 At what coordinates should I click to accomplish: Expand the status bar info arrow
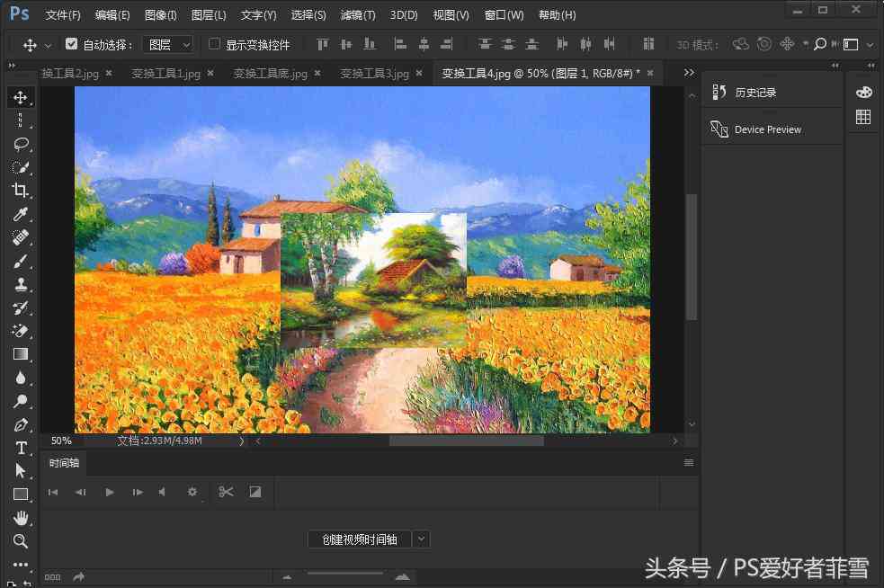click(242, 441)
